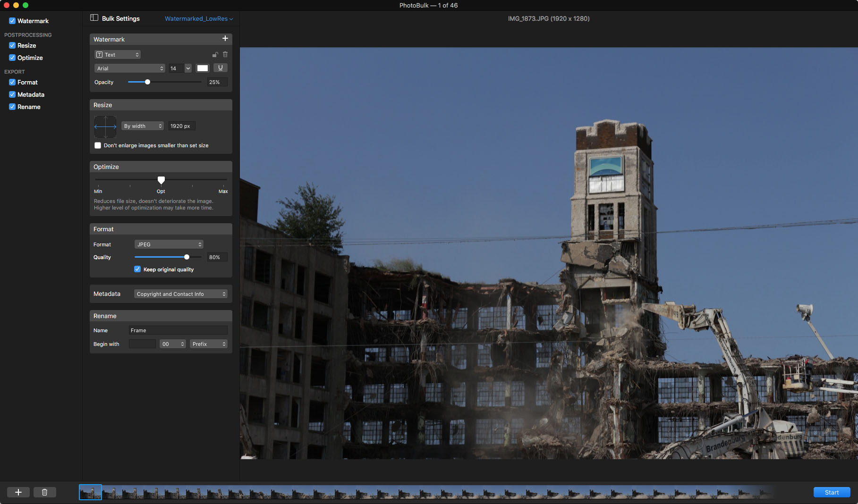
Task: Change the Copyright and Contact Info metadata dropdown
Action: (181, 294)
